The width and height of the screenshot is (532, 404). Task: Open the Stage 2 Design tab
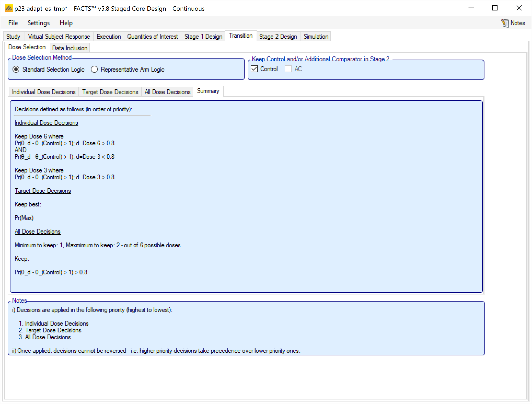coord(278,37)
